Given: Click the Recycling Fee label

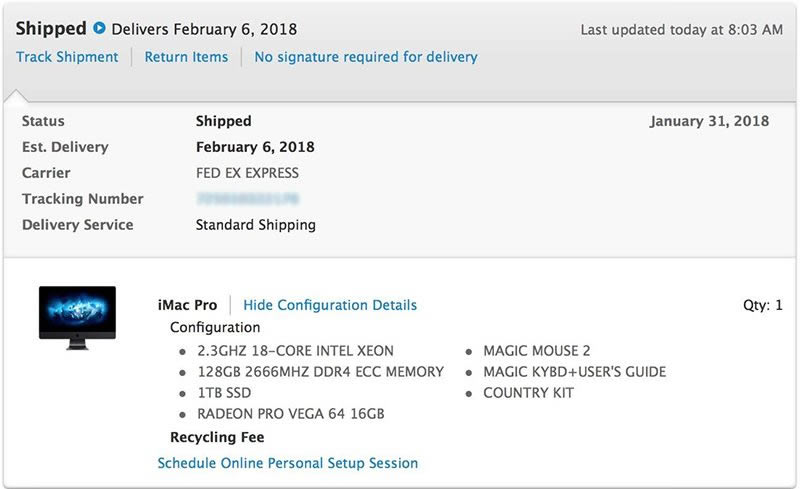Looking at the screenshot, I should pos(217,437).
